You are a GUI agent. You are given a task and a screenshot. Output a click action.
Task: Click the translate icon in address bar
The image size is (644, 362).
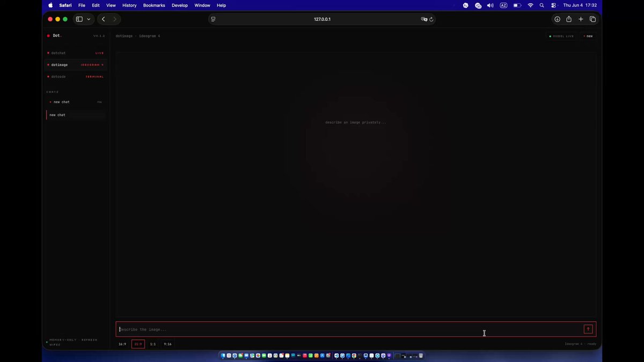[x=424, y=19]
